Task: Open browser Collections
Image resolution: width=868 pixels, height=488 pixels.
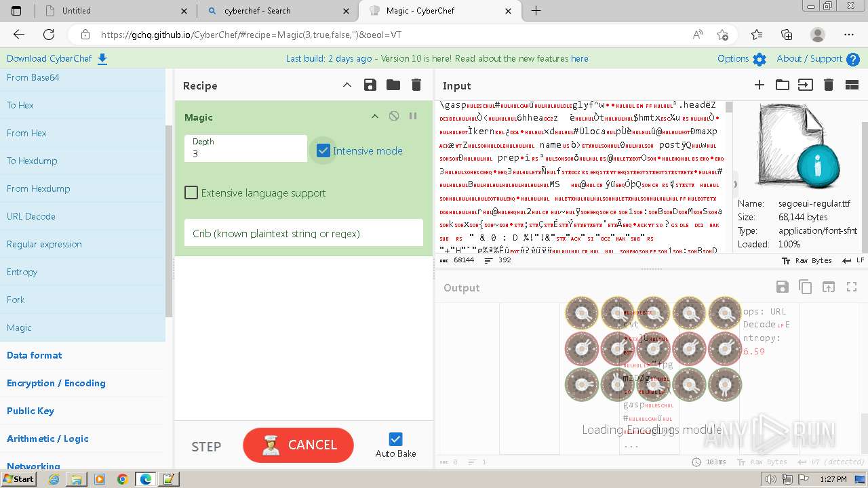Action: pyautogui.click(x=787, y=35)
